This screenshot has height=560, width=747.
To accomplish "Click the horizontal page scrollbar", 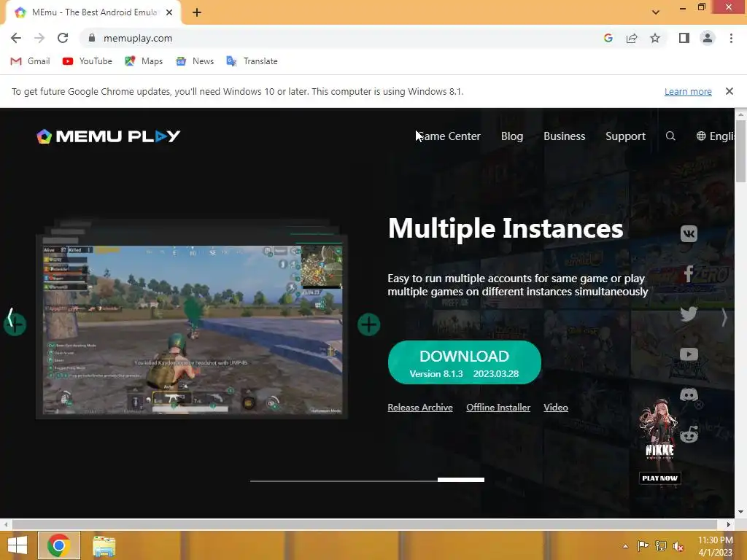I will point(365,524).
